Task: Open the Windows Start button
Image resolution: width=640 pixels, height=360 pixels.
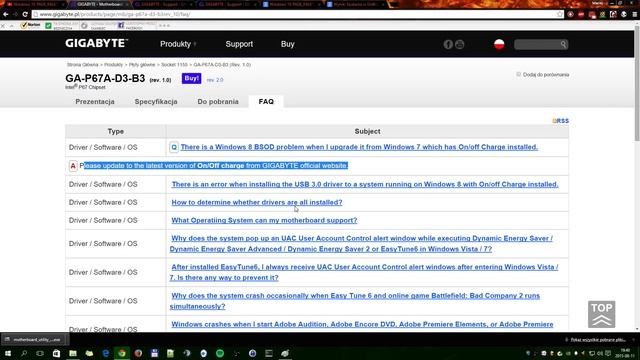Action: coord(8,353)
